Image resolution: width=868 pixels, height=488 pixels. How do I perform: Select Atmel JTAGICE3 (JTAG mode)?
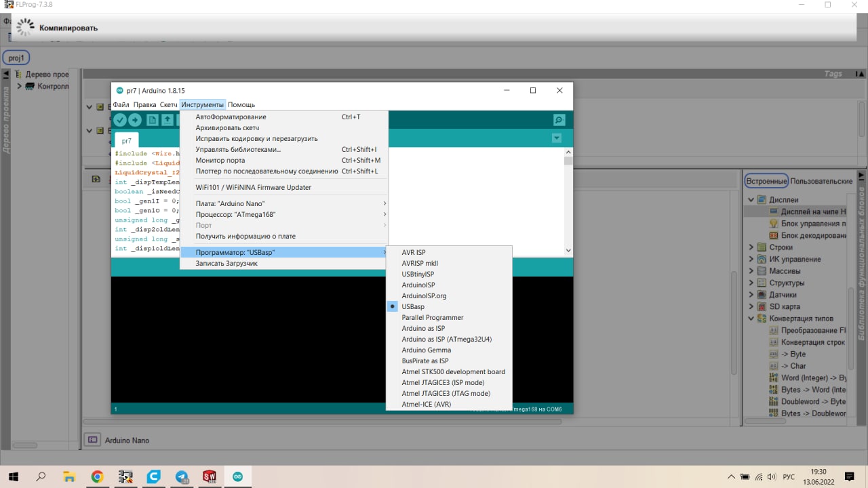click(x=448, y=393)
